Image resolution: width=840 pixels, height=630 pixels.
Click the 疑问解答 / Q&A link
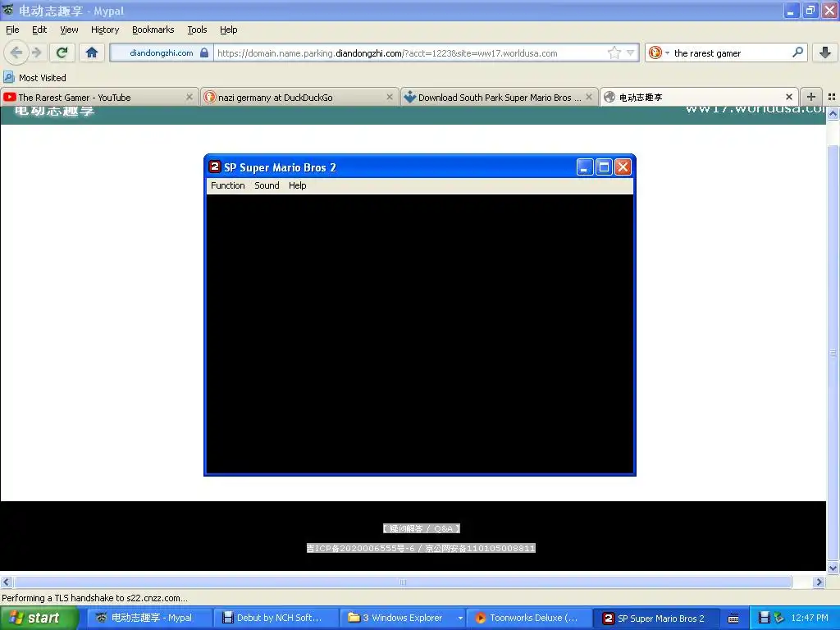(x=422, y=529)
